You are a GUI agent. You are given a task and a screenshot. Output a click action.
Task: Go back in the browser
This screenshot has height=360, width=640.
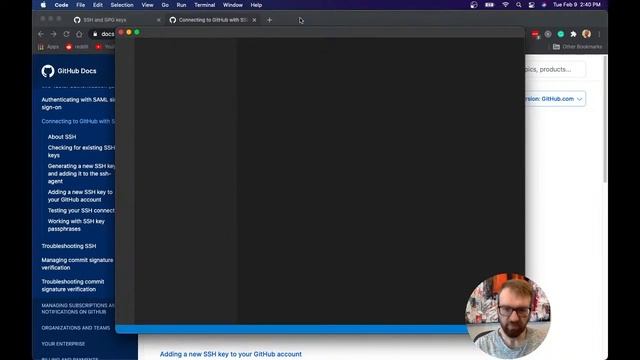[41, 34]
